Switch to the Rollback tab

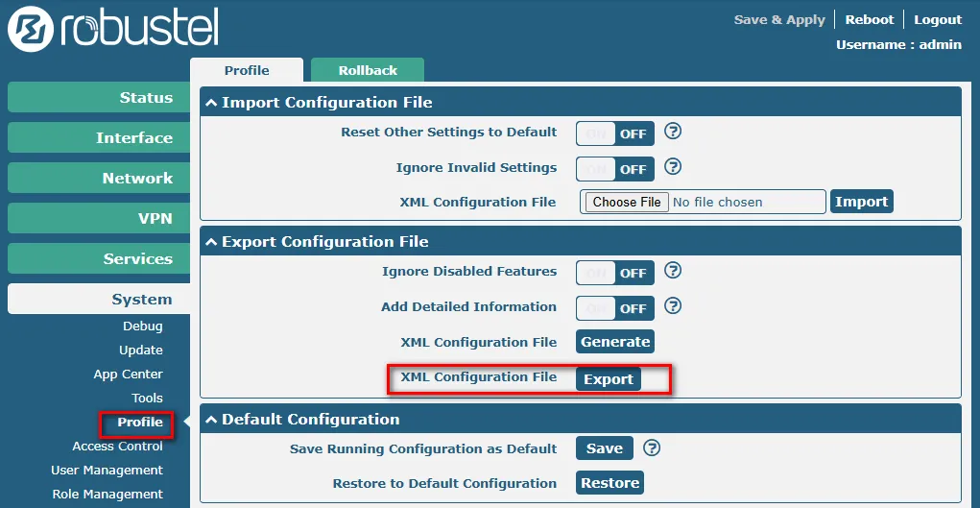[x=368, y=70]
